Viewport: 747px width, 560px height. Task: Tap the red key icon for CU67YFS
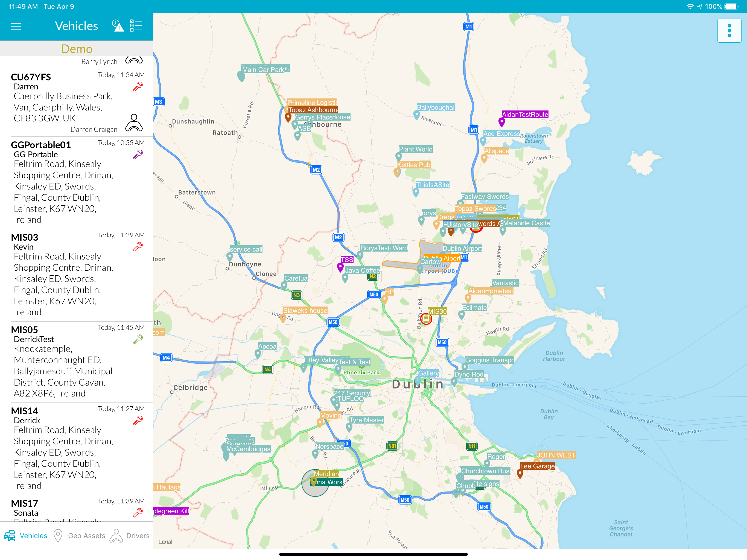tap(138, 86)
